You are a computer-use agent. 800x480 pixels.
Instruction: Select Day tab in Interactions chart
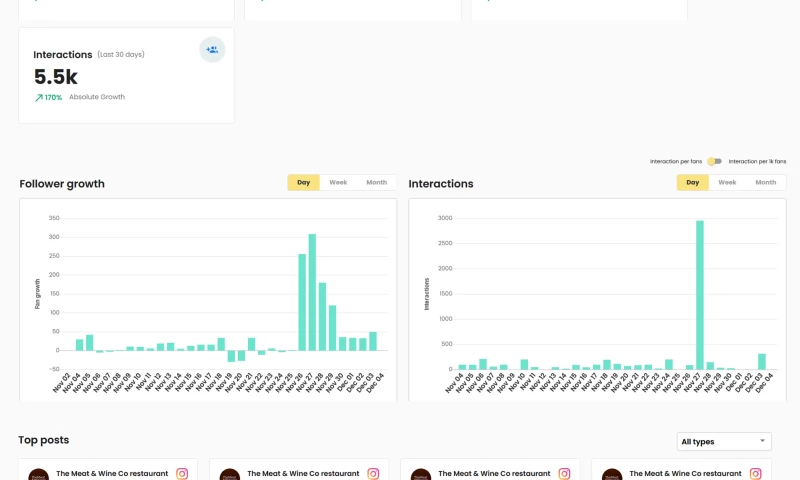(692, 182)
